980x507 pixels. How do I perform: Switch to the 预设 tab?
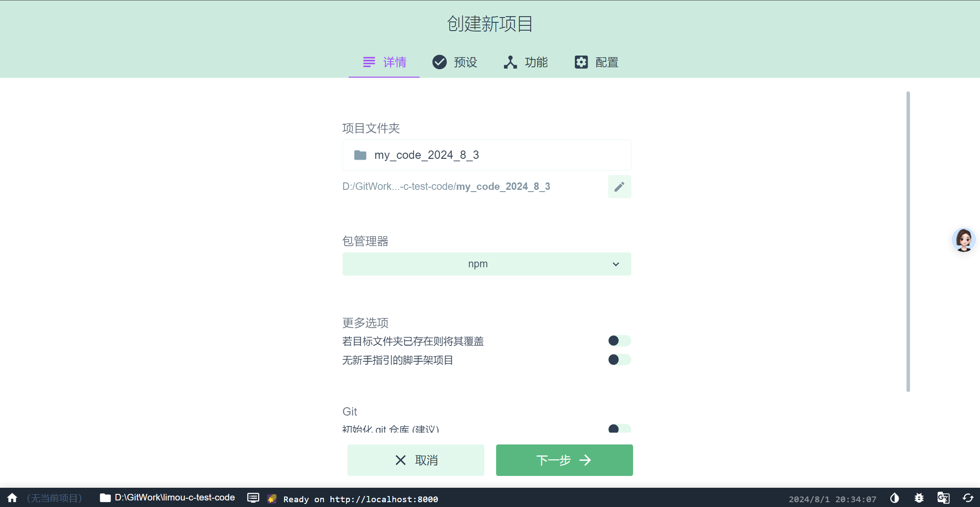(x=454, y=62)
